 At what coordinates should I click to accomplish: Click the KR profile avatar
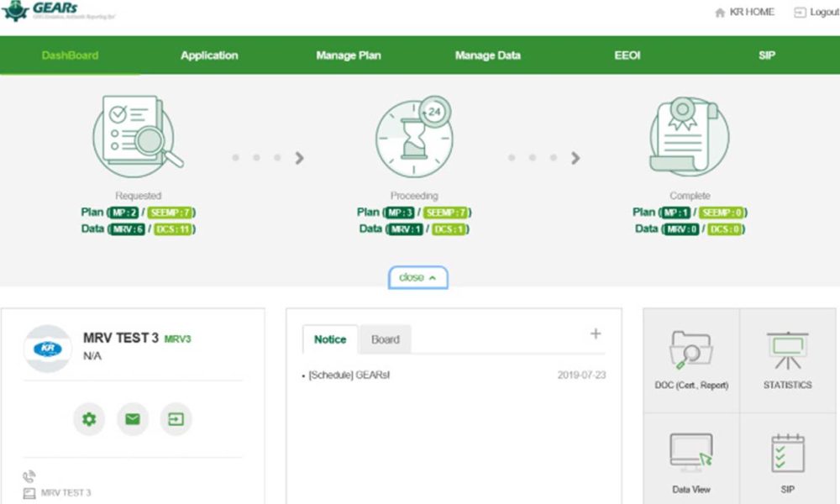coord(48,349)
